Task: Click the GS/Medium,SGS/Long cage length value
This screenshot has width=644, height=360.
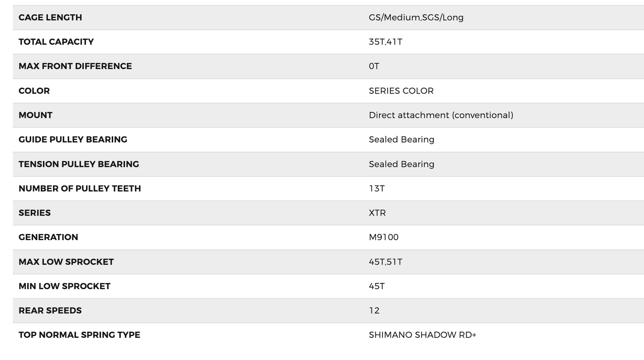Action: 416,17
